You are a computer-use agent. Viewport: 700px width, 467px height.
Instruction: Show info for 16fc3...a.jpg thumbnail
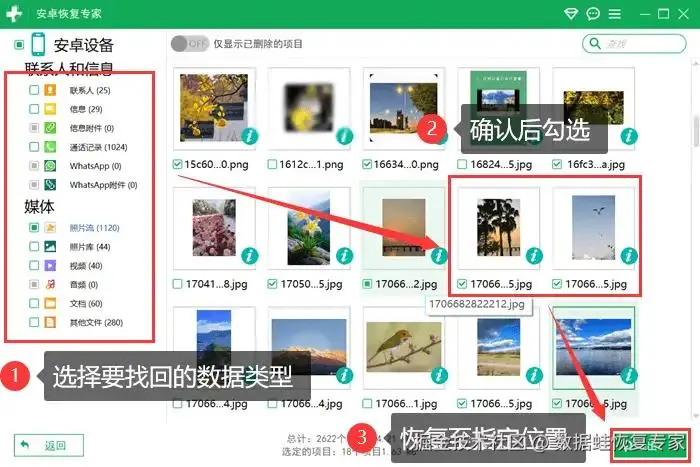629,136
